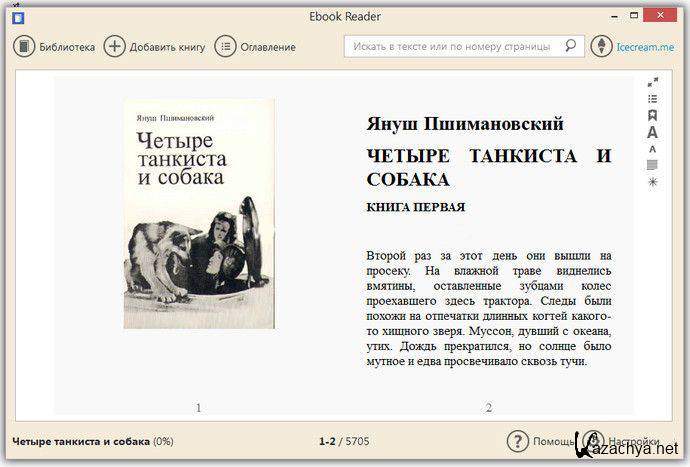Toggle page layout mode icon

click(653, 165)
